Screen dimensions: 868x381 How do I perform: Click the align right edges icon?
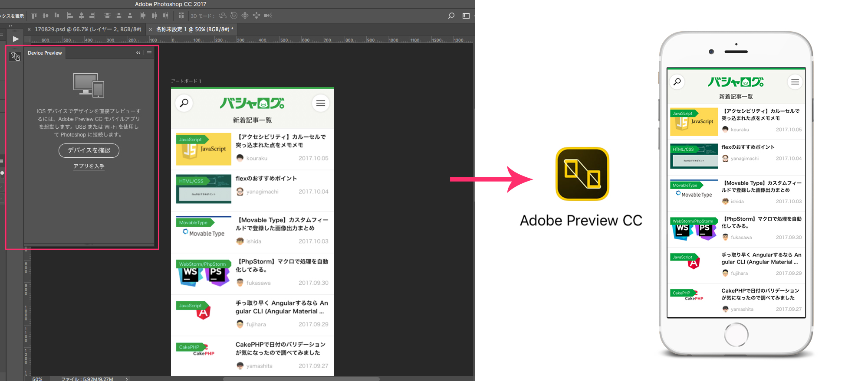[x=92, y=16]
